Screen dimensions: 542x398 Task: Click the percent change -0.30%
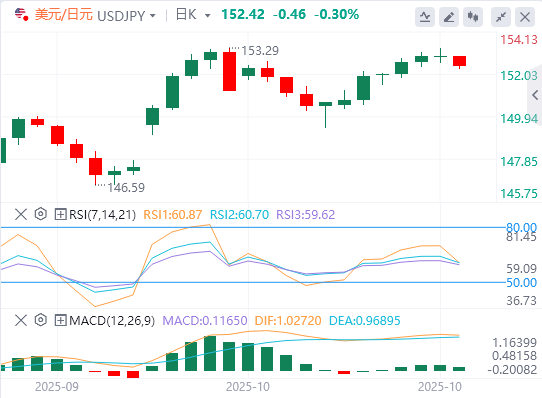337,15
